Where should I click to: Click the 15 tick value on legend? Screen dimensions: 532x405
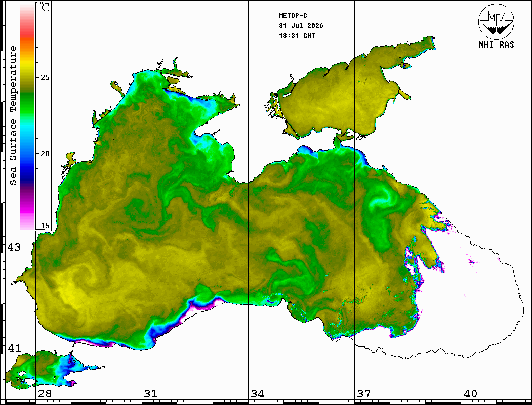coord(45,226)
